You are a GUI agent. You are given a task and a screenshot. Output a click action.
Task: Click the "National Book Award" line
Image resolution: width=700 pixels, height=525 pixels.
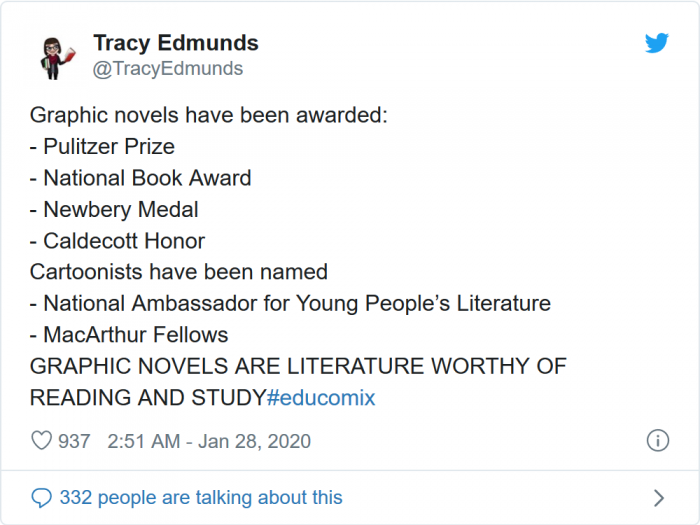141,178
